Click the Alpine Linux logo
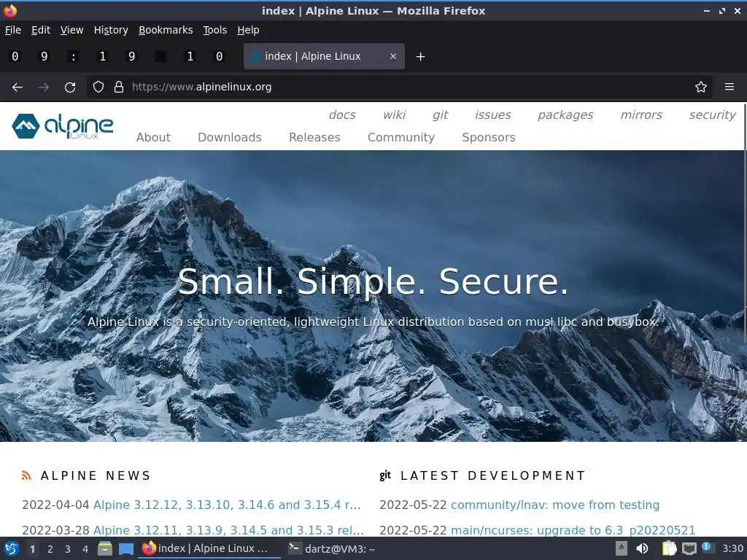747x560 pixels. pos(63,126)
